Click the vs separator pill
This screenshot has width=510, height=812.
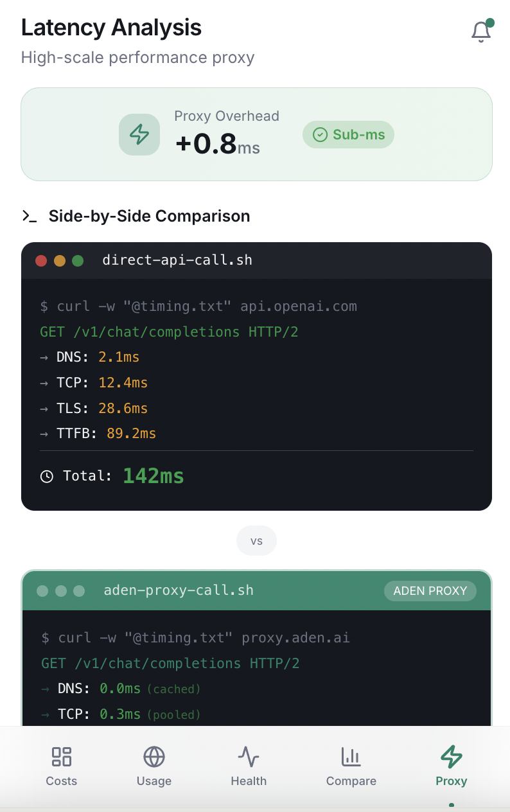coord(256,541)
